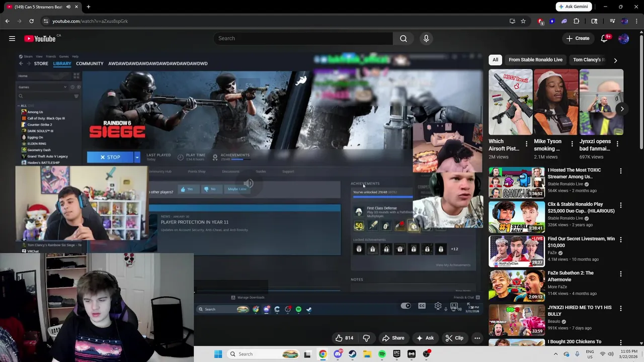644x362 pixels.
Task: Open I Bought 200 Chickens video title
Action: click(575, 342)
